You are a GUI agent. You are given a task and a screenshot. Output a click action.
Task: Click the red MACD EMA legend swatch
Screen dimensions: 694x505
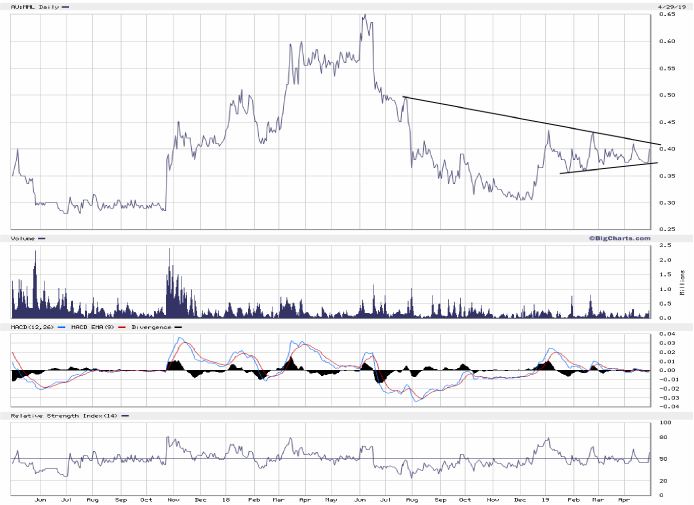pos(123,326)
